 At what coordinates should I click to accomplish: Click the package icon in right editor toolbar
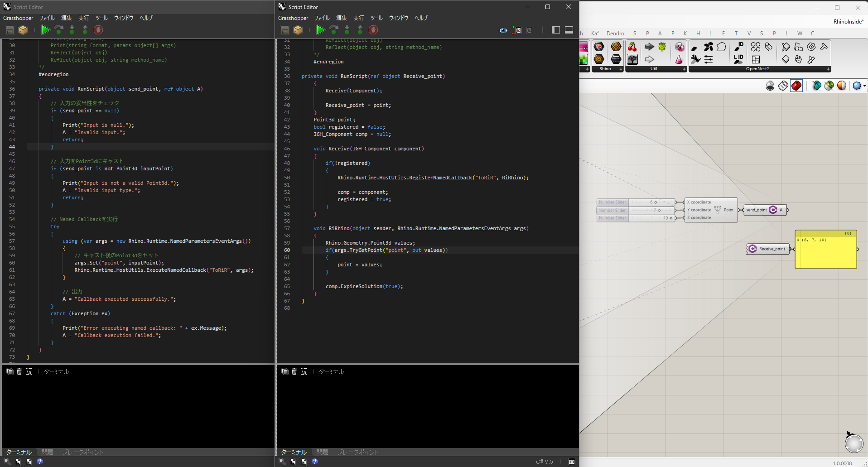coord(298,30)
